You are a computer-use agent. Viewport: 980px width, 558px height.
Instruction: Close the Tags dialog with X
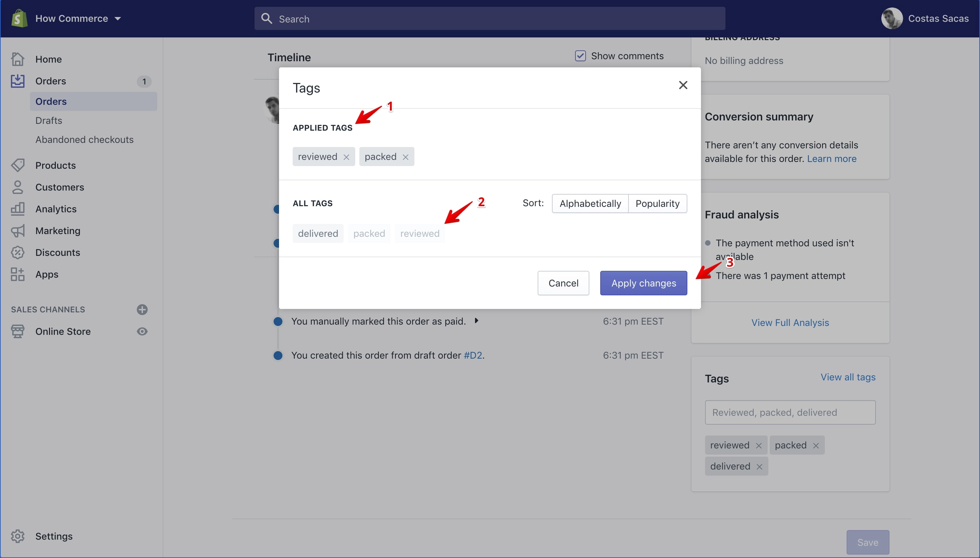click(x=683, y=85)
